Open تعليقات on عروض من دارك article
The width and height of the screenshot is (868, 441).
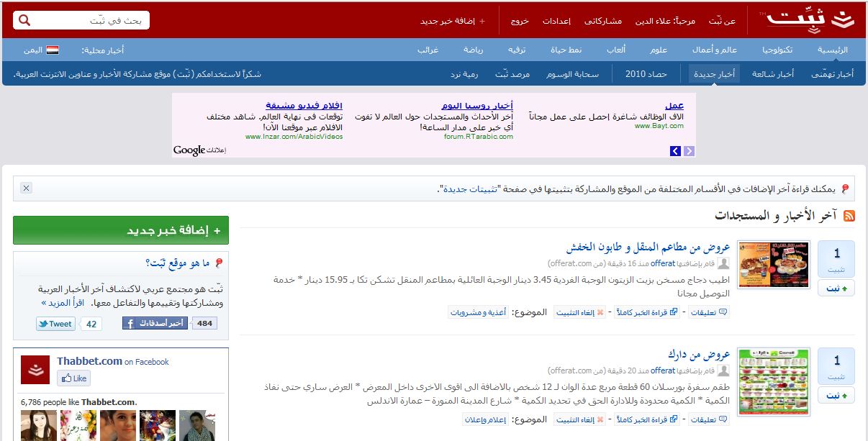710,419
